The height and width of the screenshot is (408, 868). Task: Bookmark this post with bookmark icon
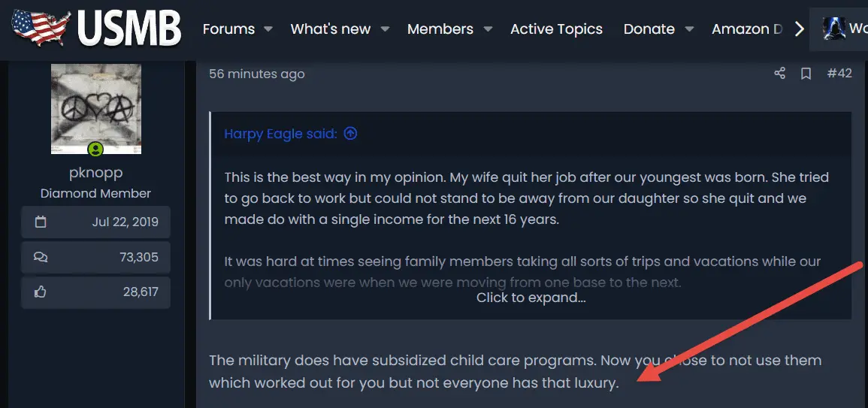coord(806,74)
